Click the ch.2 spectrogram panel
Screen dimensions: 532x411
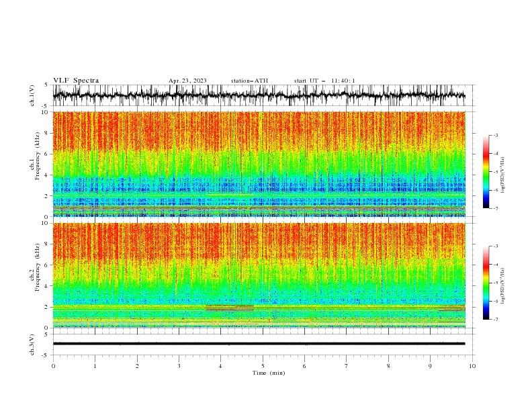pyautogui.click(x=259, y=275)
